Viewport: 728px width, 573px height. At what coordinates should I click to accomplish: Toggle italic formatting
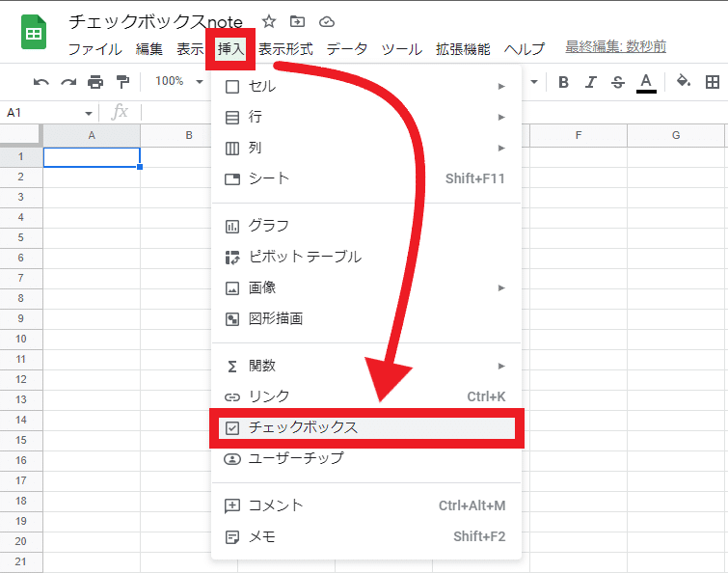pyautogui.click(x=590, y=82)
